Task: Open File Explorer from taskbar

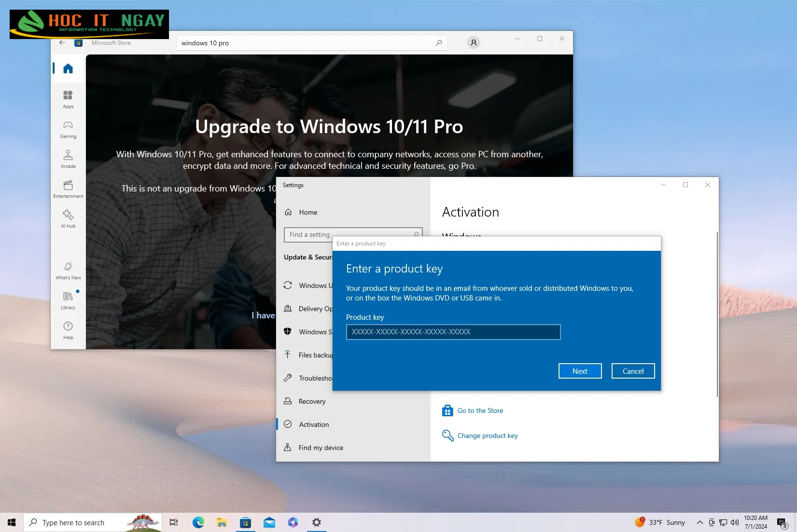Action: pos(222,522)
